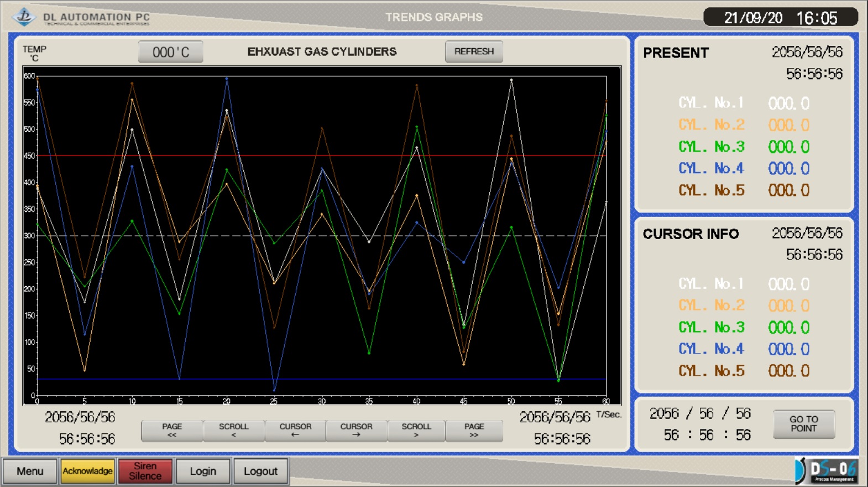The height and width of the screenshot is (487, 868).
Task: Refresh the exhaust gas trend graph
Action: [x=474, y=51]
